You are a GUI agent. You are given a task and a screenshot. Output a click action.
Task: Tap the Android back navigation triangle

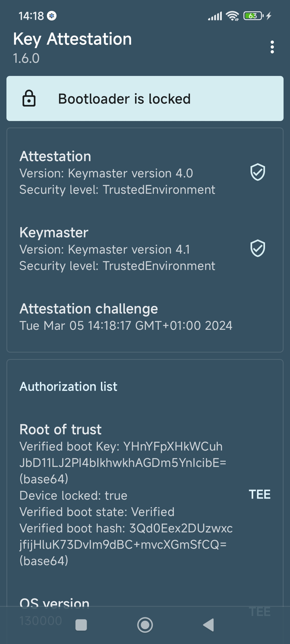click(x=209, y=625)
